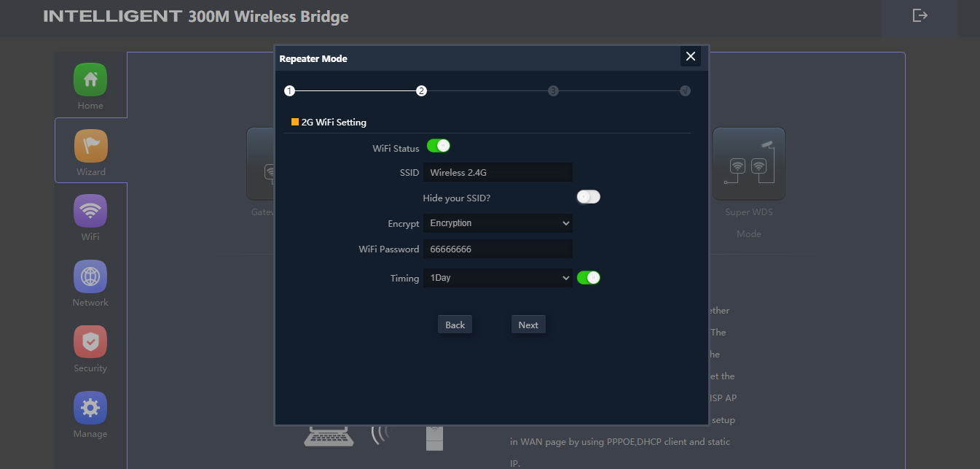Focus the WiFi Password field
980x469 pixels.
[498, 249]
